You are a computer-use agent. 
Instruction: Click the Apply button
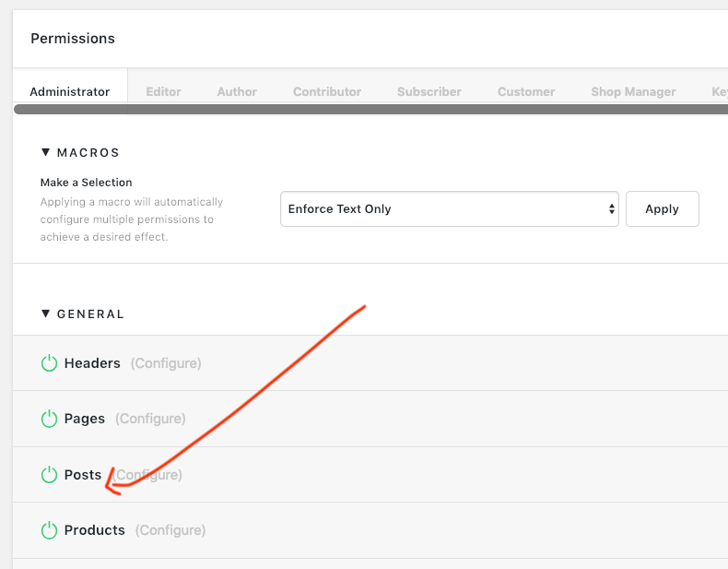tap(662, 209)
